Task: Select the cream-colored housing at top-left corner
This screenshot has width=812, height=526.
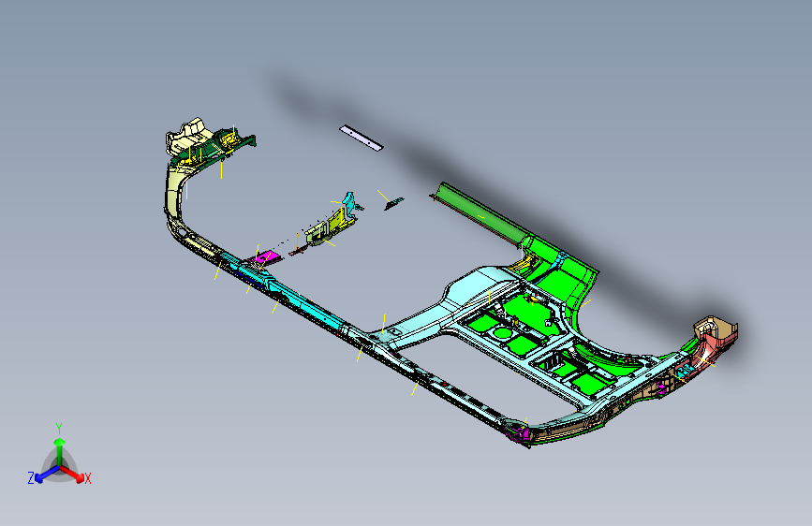Action: 186,136
